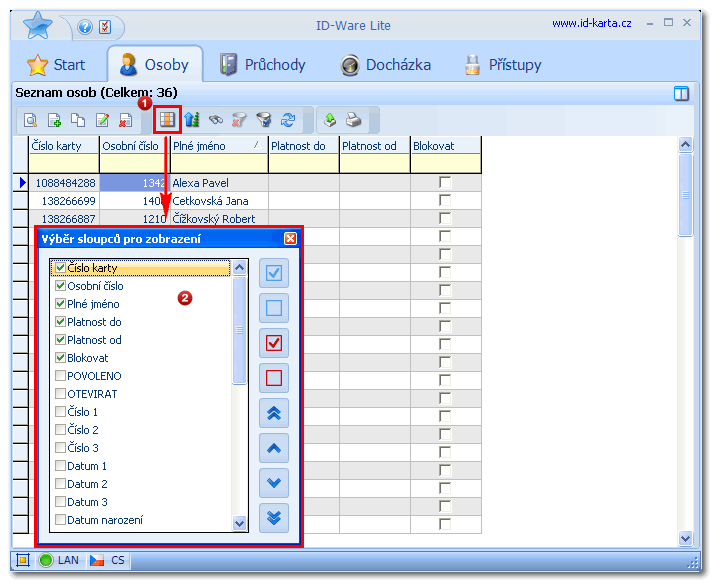Viewport: 713px width, 583px height.
Task: Click the edit record pencil icon
Action: pos(102,120)
